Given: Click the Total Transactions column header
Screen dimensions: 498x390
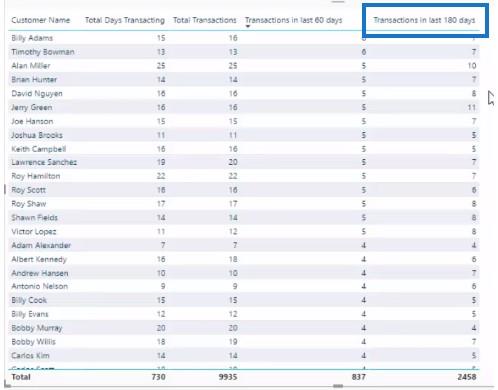Looking at the screenshot, I should tap(204, 20).
